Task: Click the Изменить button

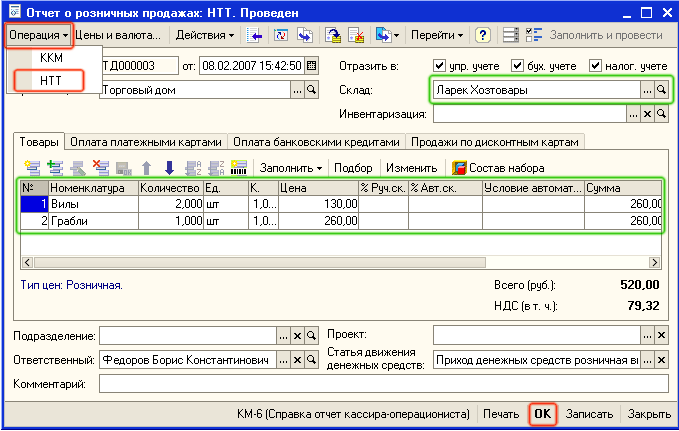Action: pos(411,168)
